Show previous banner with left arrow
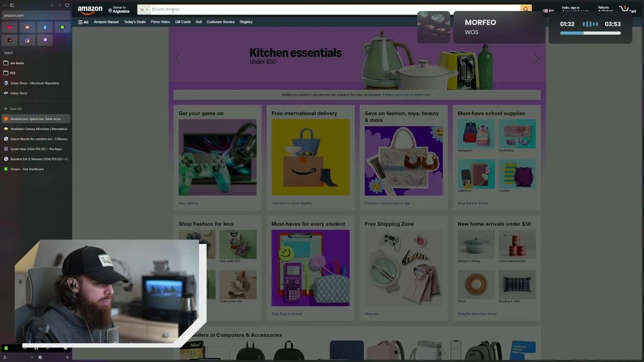 (178, 59)
